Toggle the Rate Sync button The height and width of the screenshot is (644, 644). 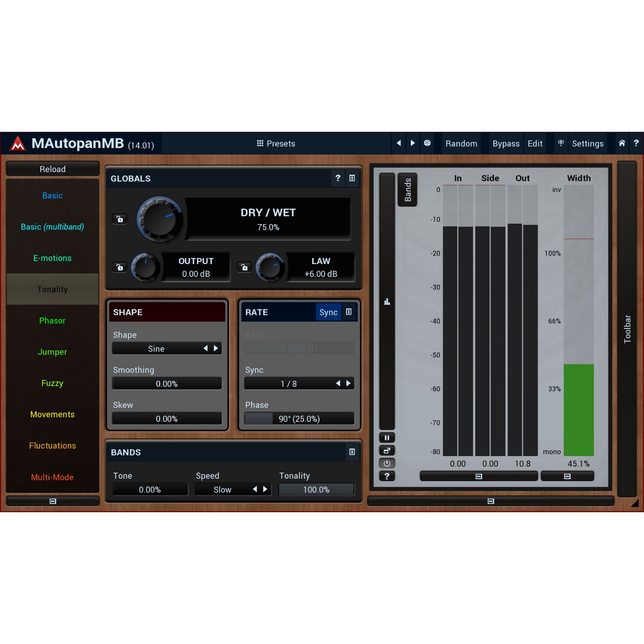[328, 312]
